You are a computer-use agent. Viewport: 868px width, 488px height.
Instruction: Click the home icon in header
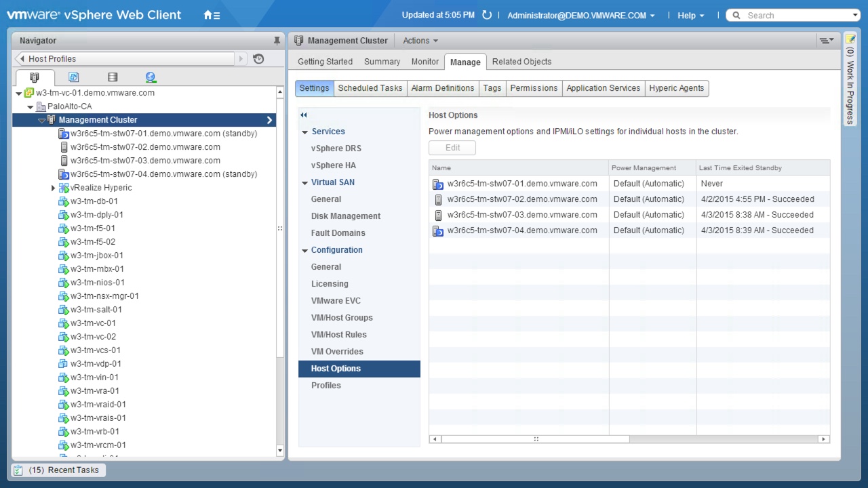click(208, 16)
